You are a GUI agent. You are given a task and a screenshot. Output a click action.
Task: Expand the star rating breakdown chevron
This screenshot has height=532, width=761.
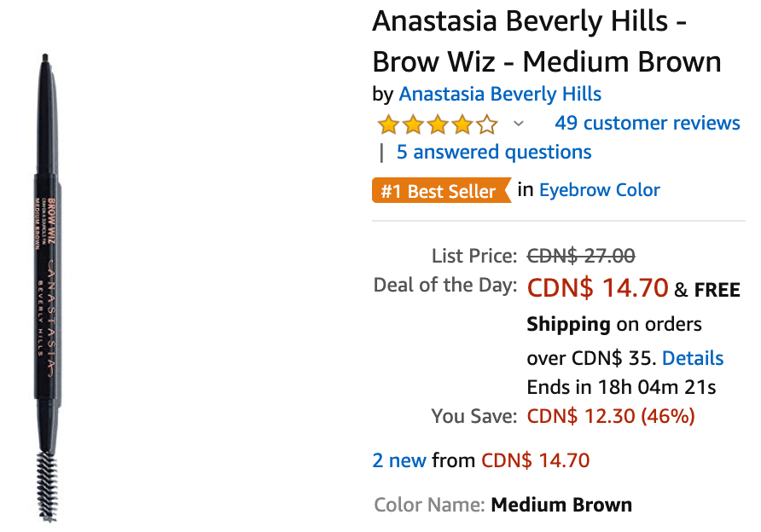519,124
